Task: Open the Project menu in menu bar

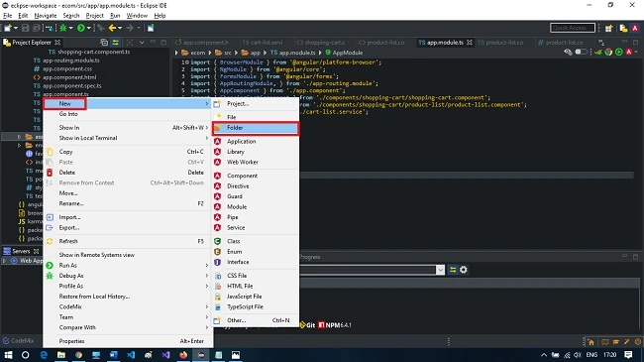Action: (x=94, y=16)
